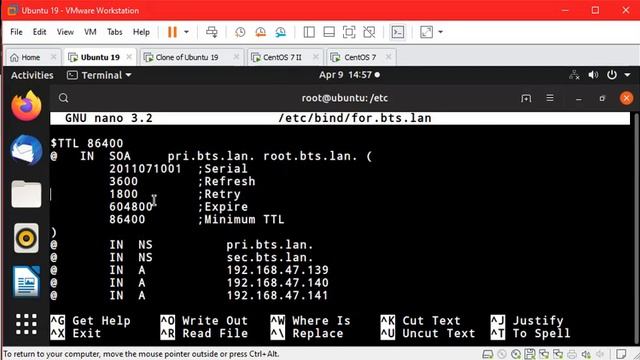Open the VMware console view
640x360 pixels.
[x=398, y=32]
